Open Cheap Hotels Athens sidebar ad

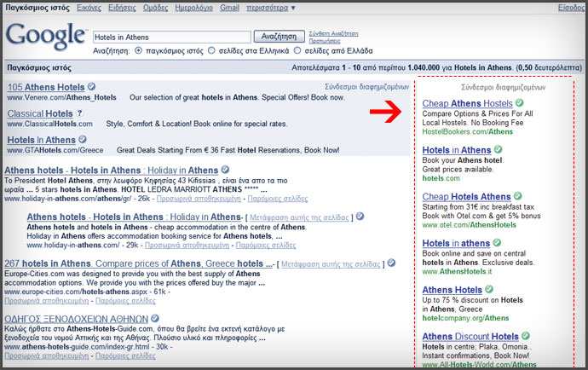[x=466, y=197]
